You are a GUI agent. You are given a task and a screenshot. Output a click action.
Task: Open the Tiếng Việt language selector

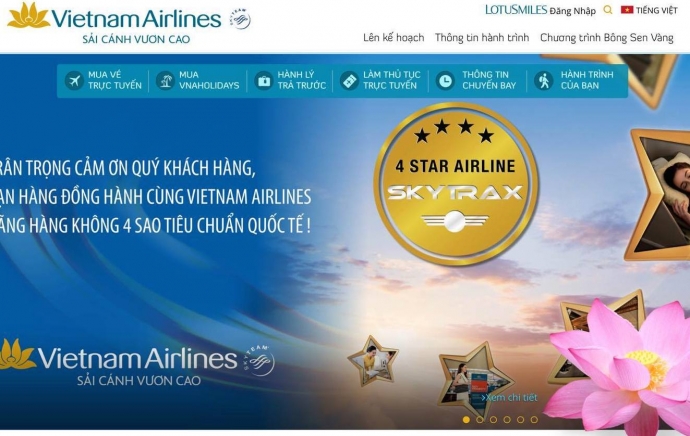(657, 10)
